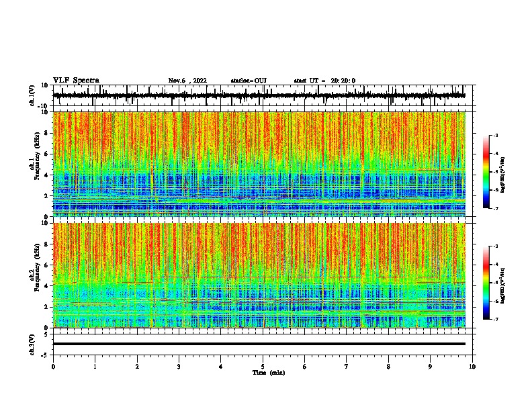Viewport: 532px width, 411px height.
Task: Click the "4" kHz tick on ch.1 frequency axis
Action: (x=46, y=175)
